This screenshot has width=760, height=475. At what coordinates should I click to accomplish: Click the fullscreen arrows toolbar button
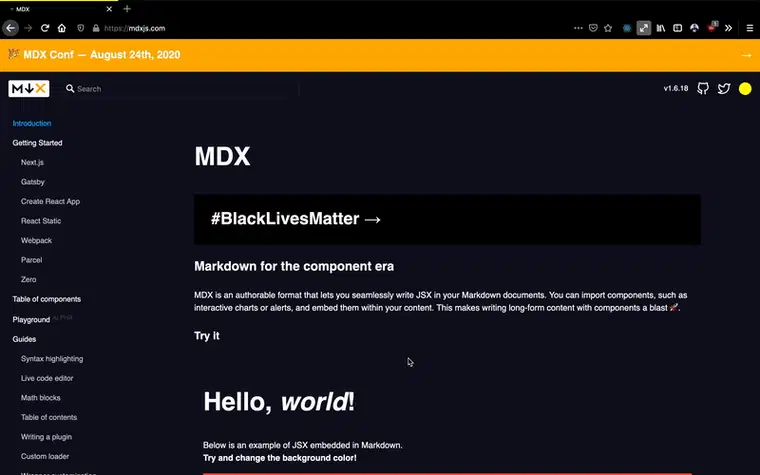point(644,28)
